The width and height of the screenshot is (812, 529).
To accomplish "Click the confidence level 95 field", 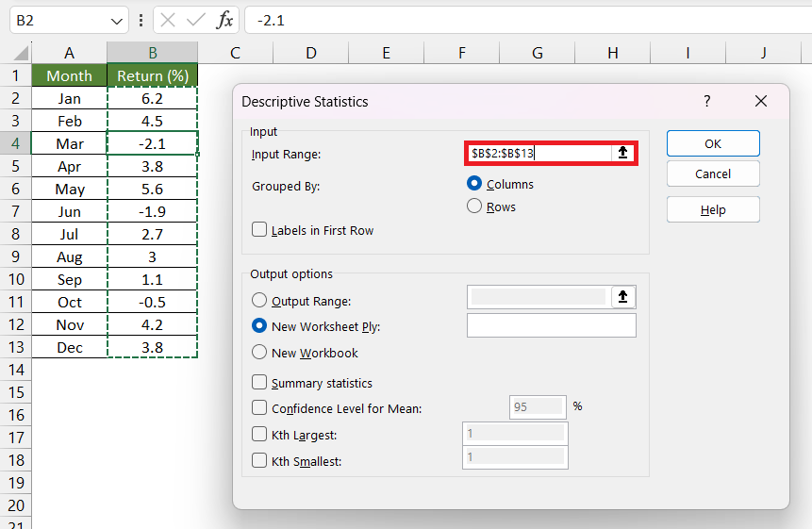I will 538,407.
